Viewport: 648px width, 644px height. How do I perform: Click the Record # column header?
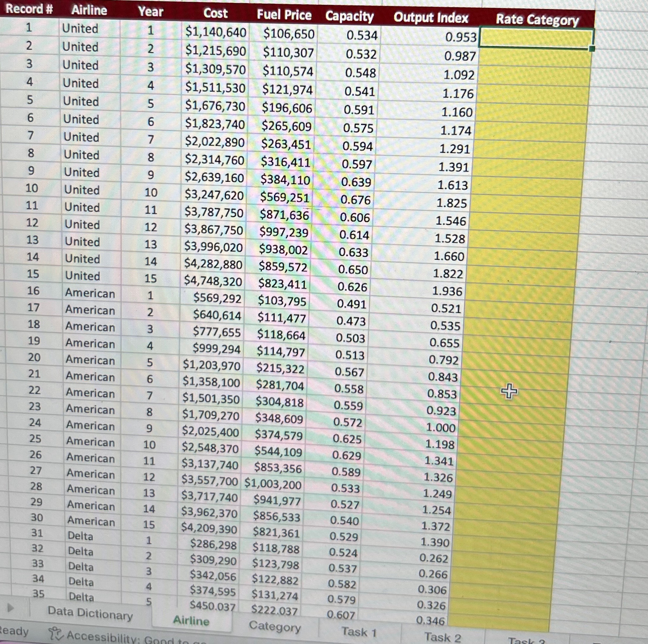point(30,9)
